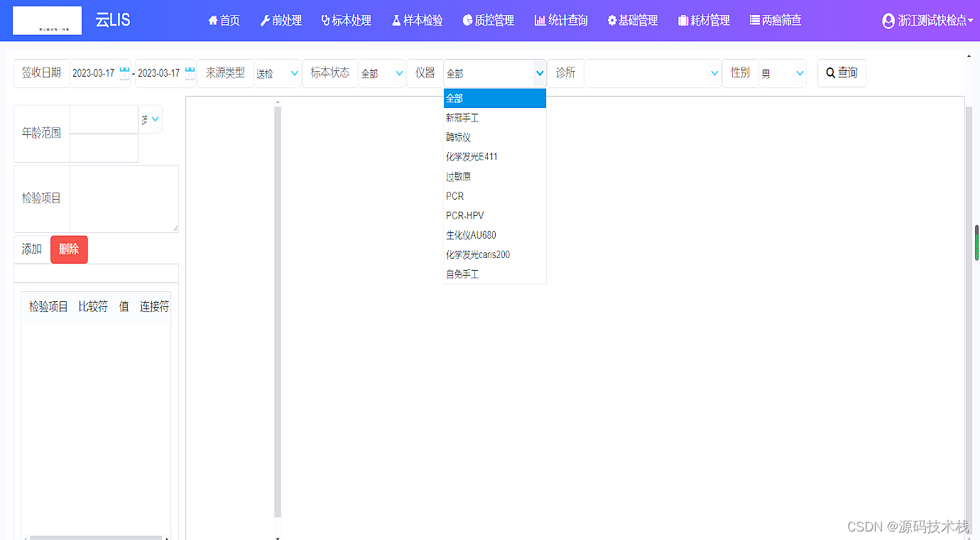Click the gear icon on 基础管理

(x=612, y=21)
